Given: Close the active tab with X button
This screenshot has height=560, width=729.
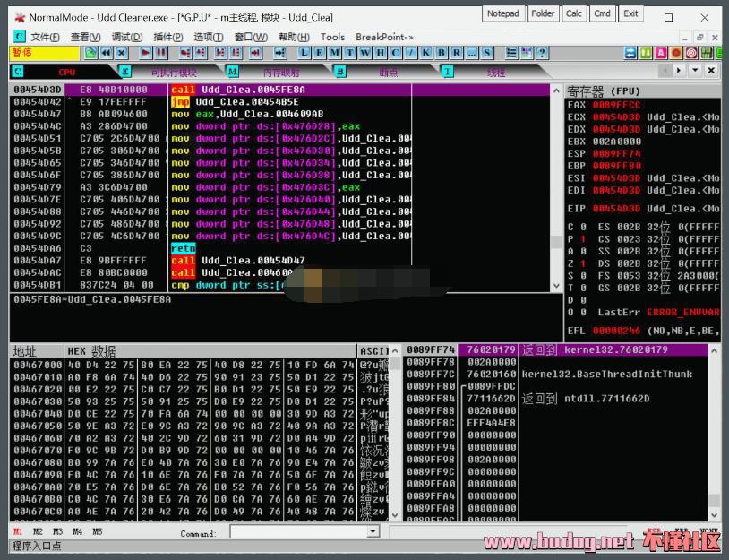Looking at the screenshot, I should tap(711, 70).
